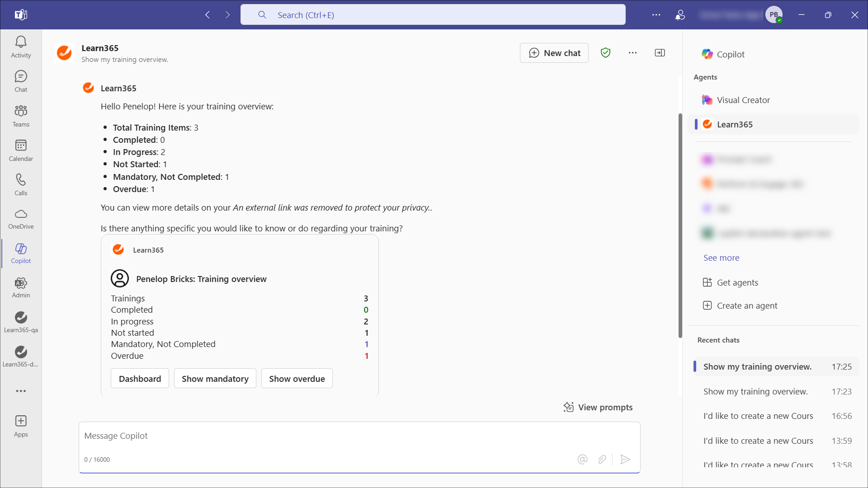Click the New chat button
Viewport: 868px width, 488px height.
pyautogui.click(x=554, y=53)
